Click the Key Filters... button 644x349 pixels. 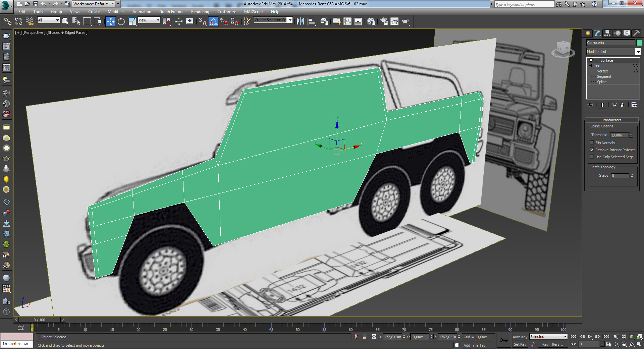click(552, 344)
